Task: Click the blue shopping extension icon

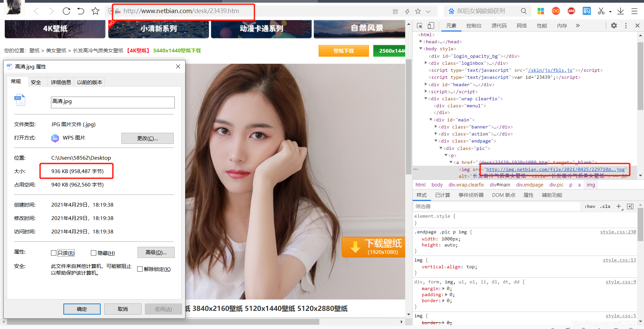Action: click(x=587, y=11)
